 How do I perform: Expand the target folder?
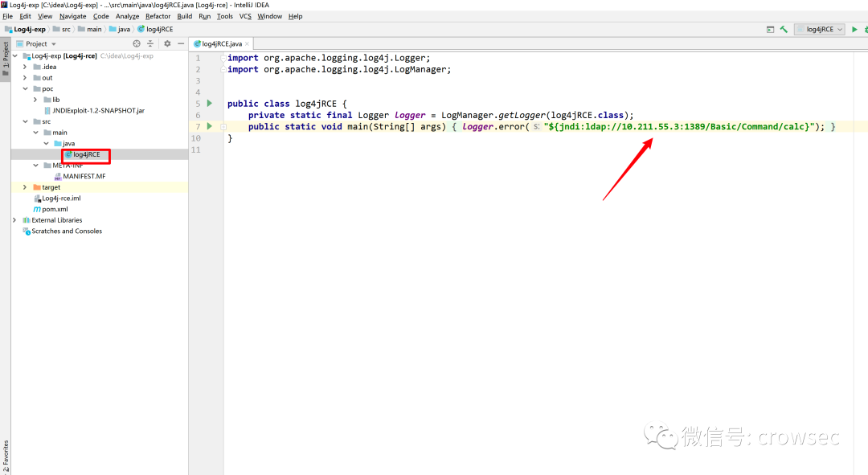[x=25, y=187]
